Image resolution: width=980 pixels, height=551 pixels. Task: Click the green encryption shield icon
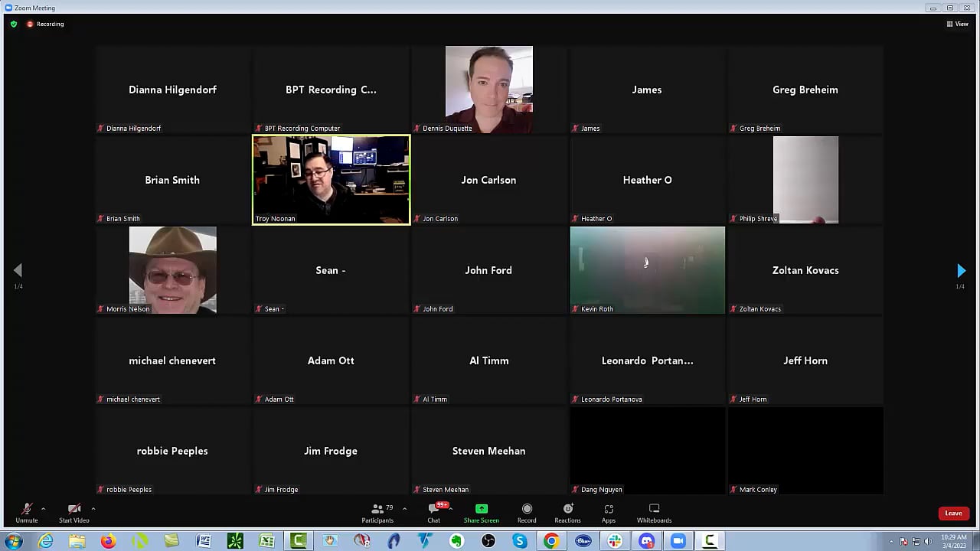pyautogui.click(x=14, y=24)
